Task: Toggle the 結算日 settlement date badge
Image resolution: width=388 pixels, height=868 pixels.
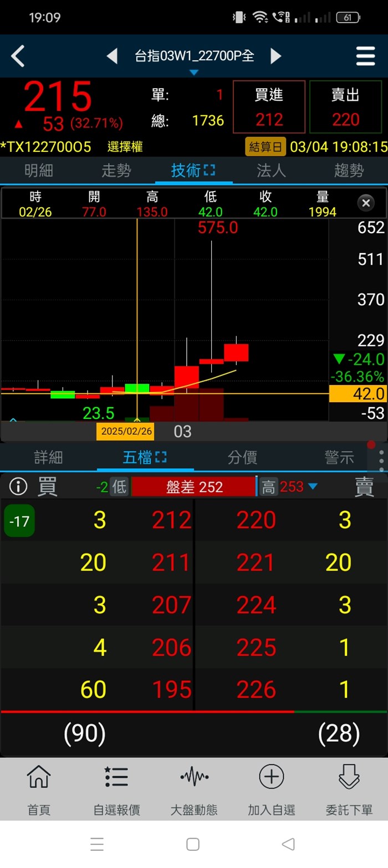Action: [266, 147]
